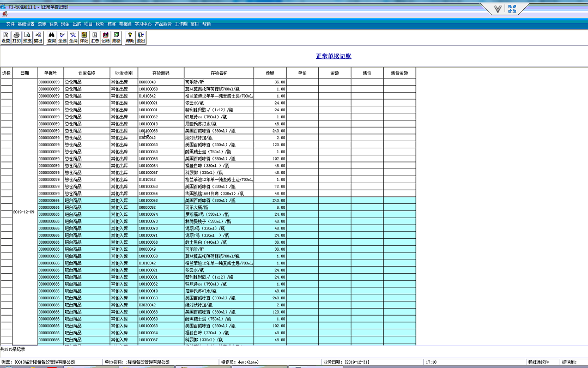Click 业务日期 [2019-12-31] status bar entry
The width and height of the screenshot is (588, 368).
coord(347,363)
